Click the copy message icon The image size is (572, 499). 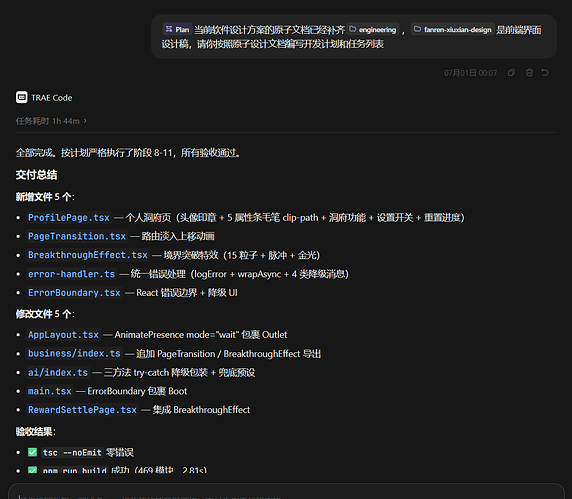click(511, 73)
